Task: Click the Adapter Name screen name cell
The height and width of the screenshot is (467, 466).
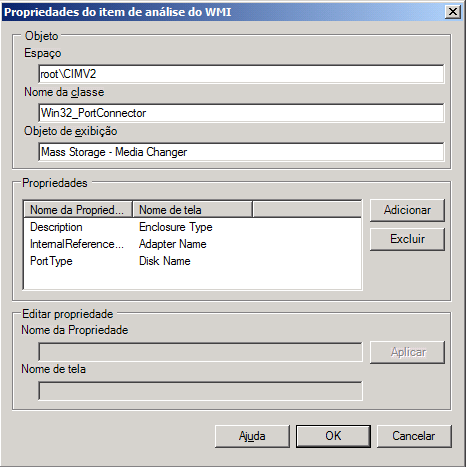Action: (x=173, y=244)
